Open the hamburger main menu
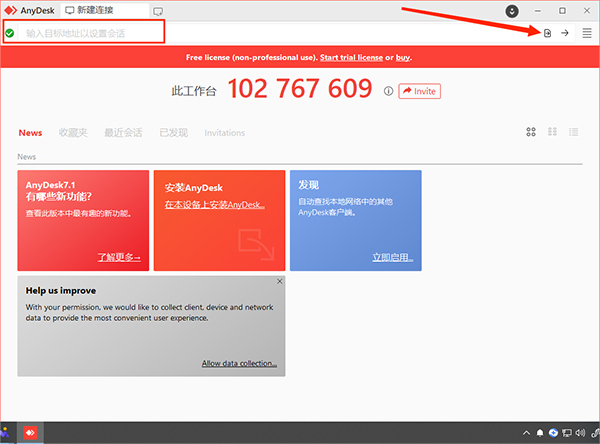 pos(587,33)
